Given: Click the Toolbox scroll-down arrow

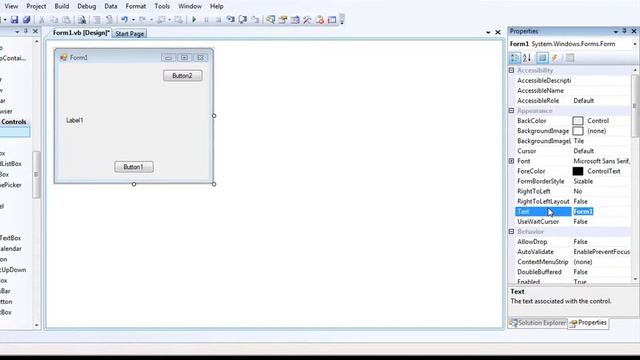Looking at the screenshot, I should coord(36,325).
